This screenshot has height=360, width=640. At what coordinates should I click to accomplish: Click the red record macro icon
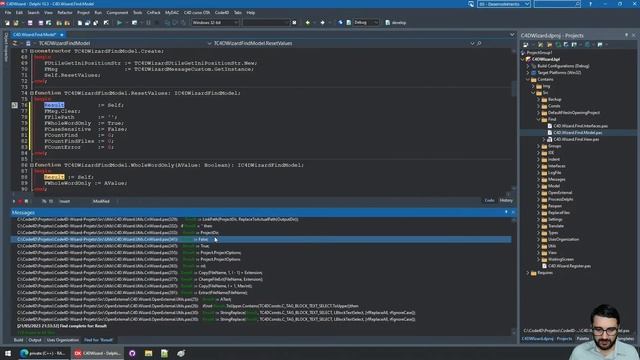[20, 201]
